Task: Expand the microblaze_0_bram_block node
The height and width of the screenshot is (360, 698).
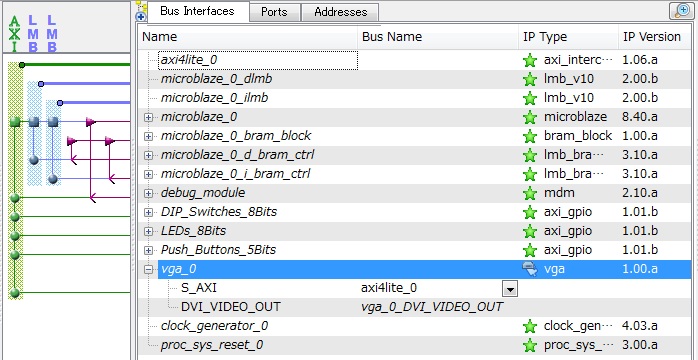Action: [148, 136]
